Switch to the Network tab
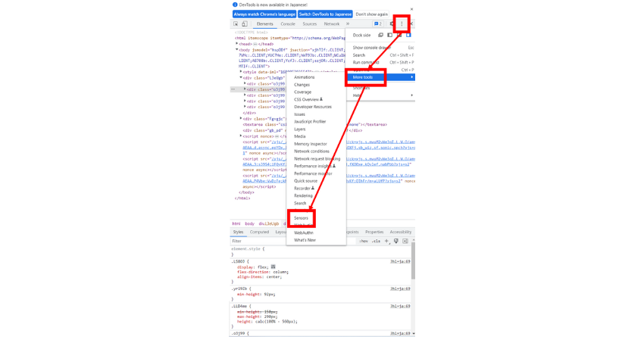Image resolution: width=644 pixels, height=337 pixels. (331, 23)
